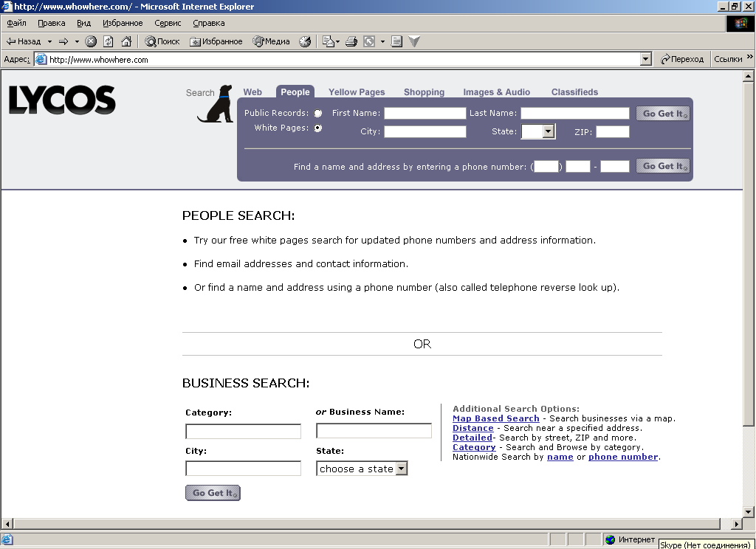
Task: Click the status bar Internet Explorer icon
Action: click(7, 539)
